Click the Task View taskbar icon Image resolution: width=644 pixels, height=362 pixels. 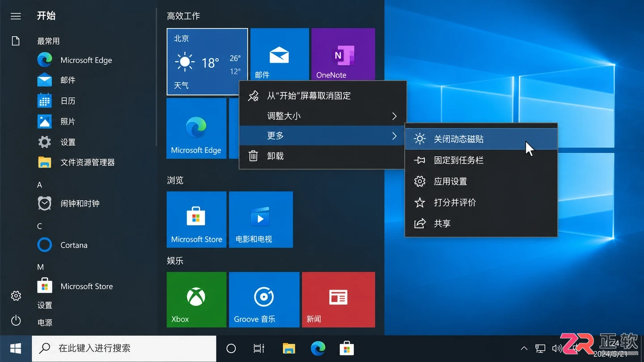coord(259,348)
